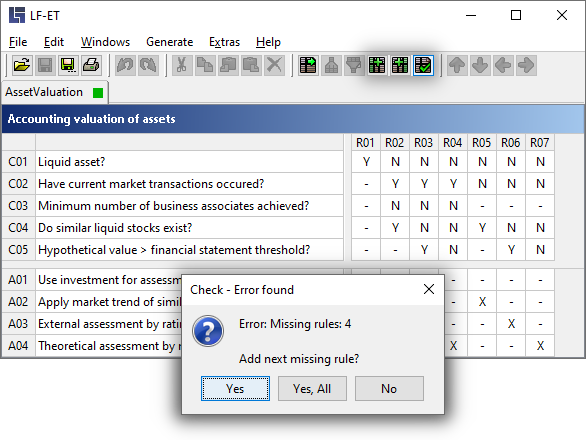Click the grayed Cut scissors icon
586x440 pixels.
coord(182,65)
